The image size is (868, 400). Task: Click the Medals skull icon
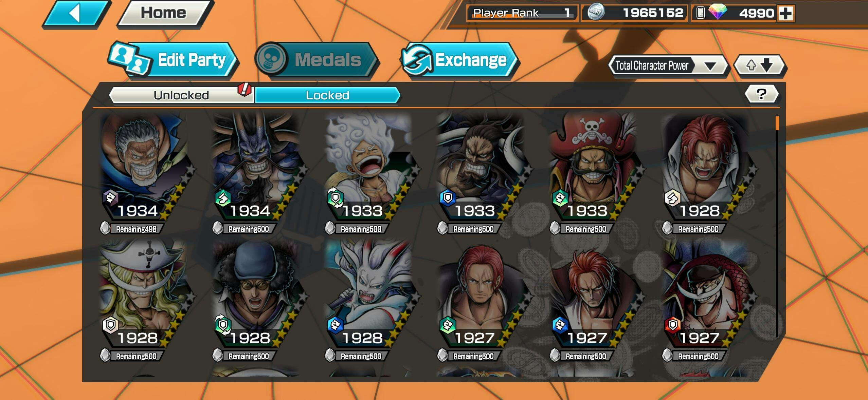[271, 59]
